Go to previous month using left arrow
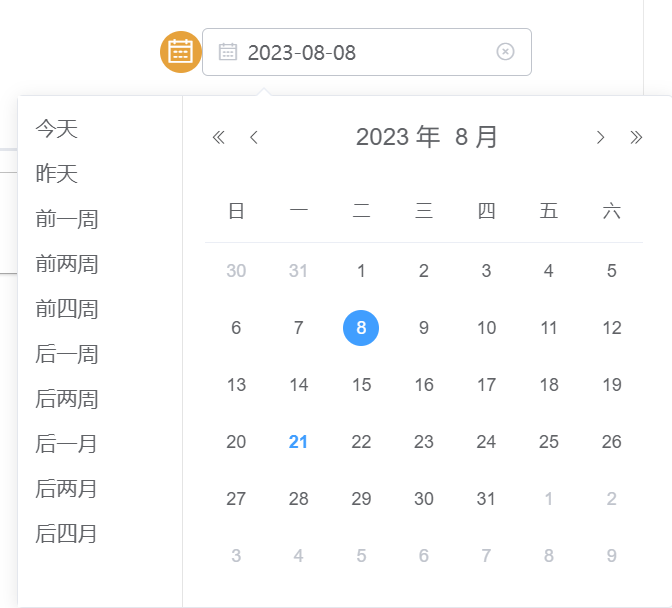 pos(254,138)
